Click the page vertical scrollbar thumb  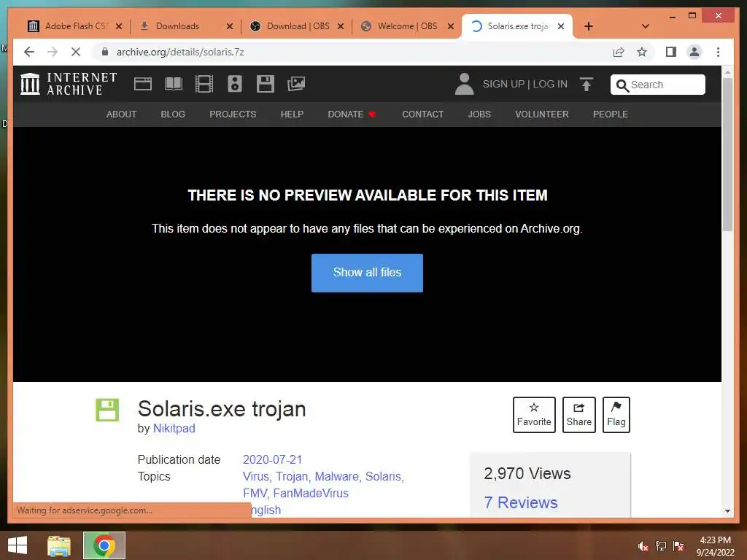click(x=727, y=155)
